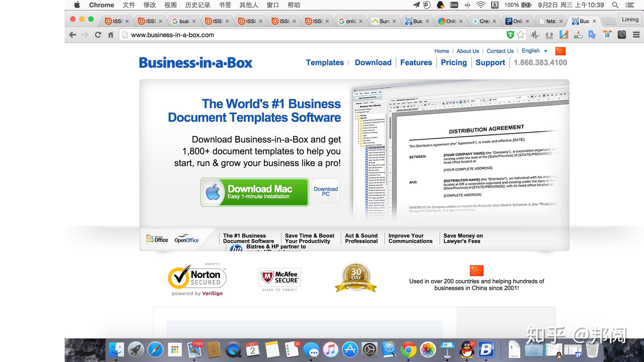The height and width of the screenshot is (362, 644).
Task: Click the battery 100% indicator in menu bar
Action: [x=518, y=5]
